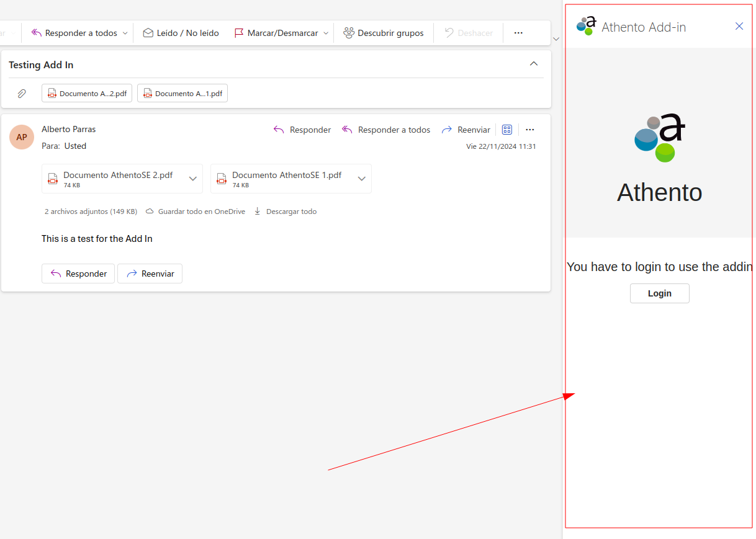Collapse the Testing Add In header

click(x=534, y=64)
